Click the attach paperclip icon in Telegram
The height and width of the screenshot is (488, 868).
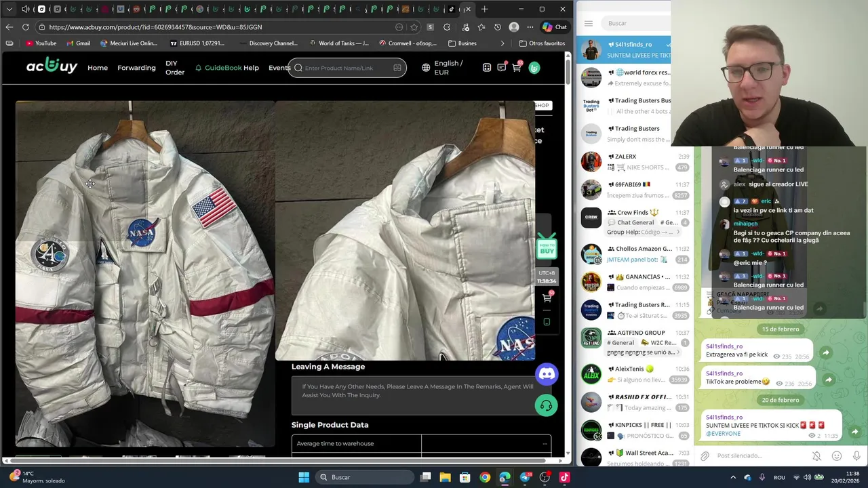[x=705, y=456]
